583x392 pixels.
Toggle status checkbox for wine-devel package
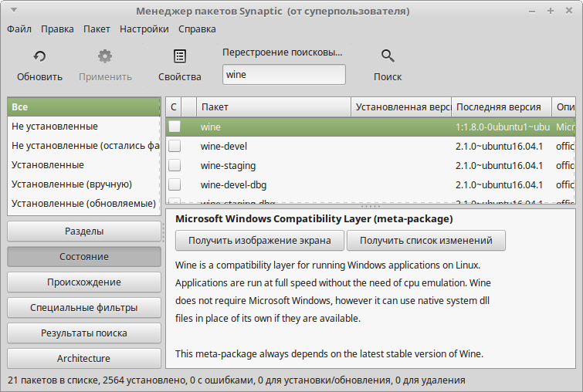175,146
